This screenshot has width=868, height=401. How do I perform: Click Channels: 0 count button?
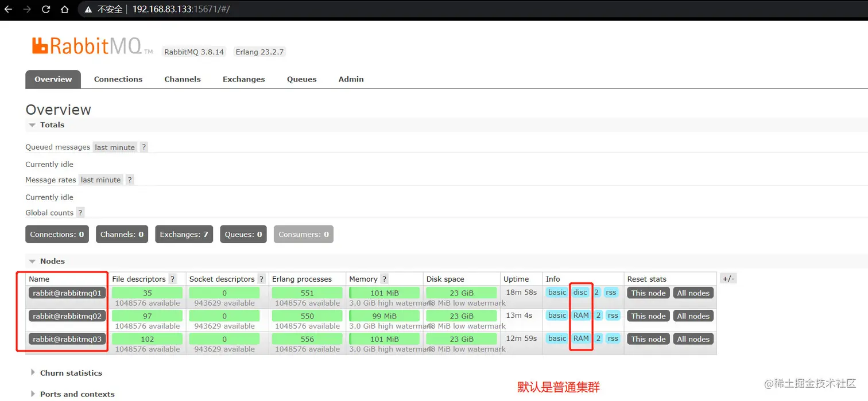click(x=122, y=234)
